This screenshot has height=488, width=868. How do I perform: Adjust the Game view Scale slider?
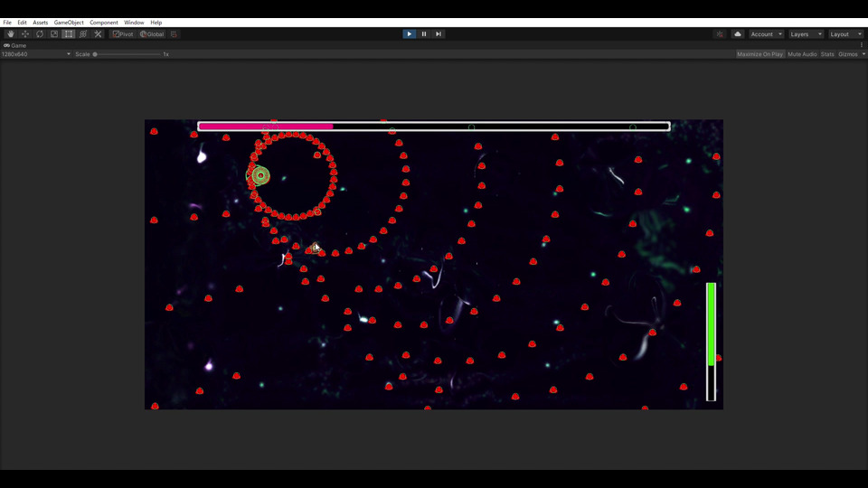(x=127, y=54)
